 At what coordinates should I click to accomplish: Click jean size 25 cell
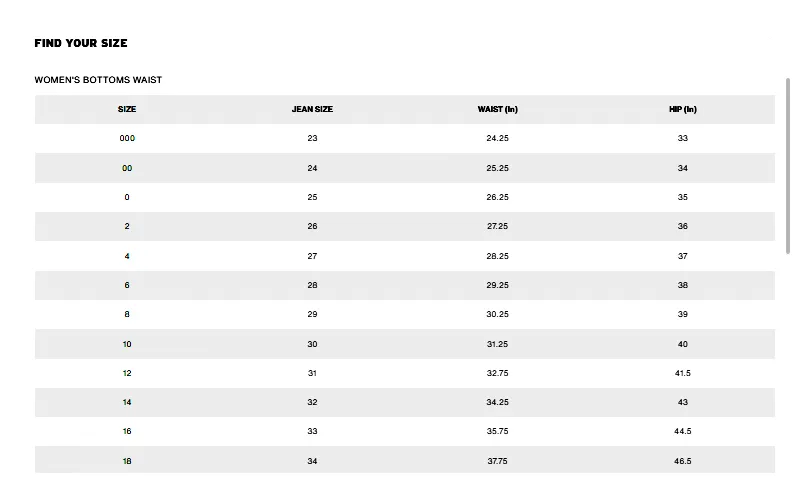pos(312,197)
